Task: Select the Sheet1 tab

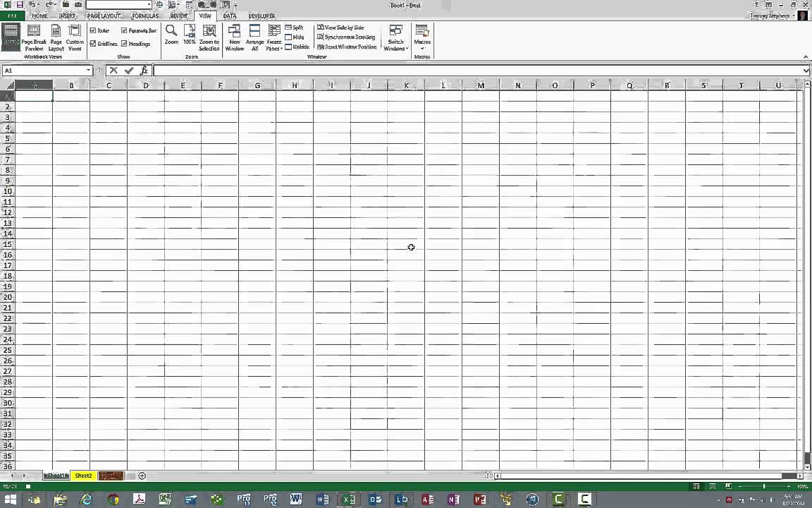Action: pyautogui.click(x=56, y=476)
